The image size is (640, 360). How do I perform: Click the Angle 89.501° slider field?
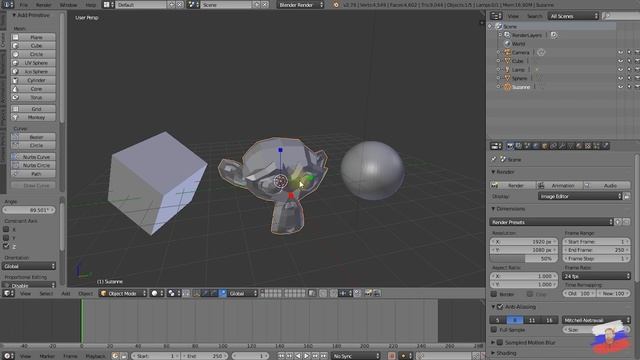(29, 210)
